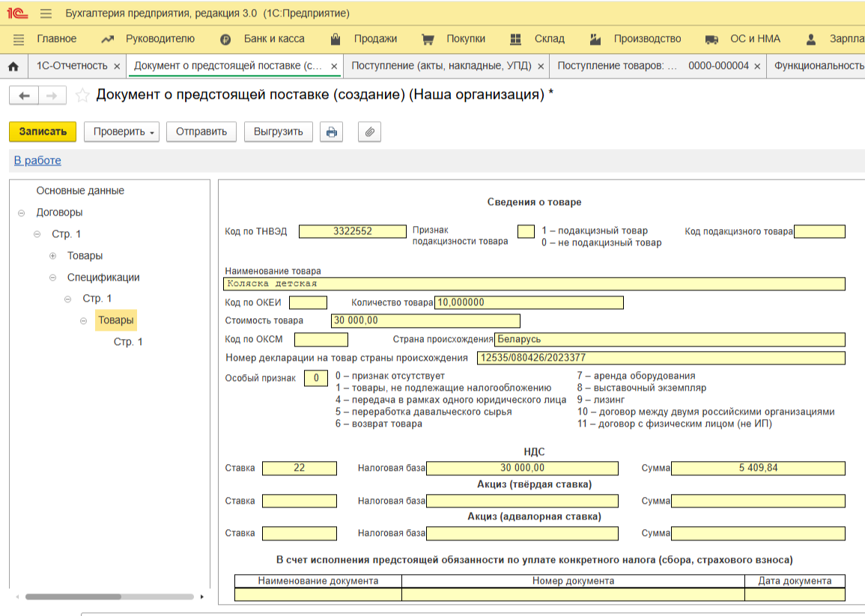Expand the Товары node under Стр. 1
This screenshot has height=616, width=865.
point(52,256)
